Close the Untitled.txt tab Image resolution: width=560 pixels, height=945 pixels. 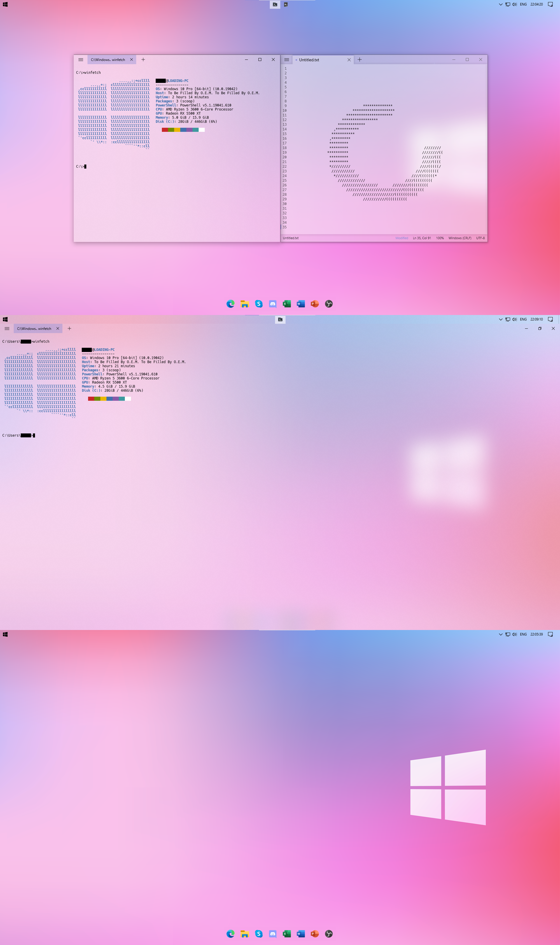[x=349, y=60]
